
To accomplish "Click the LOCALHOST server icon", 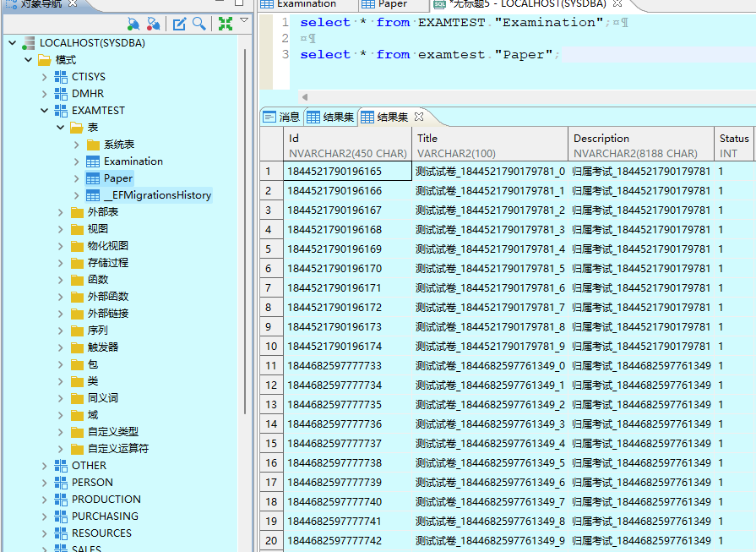I will tap(29, 43).
